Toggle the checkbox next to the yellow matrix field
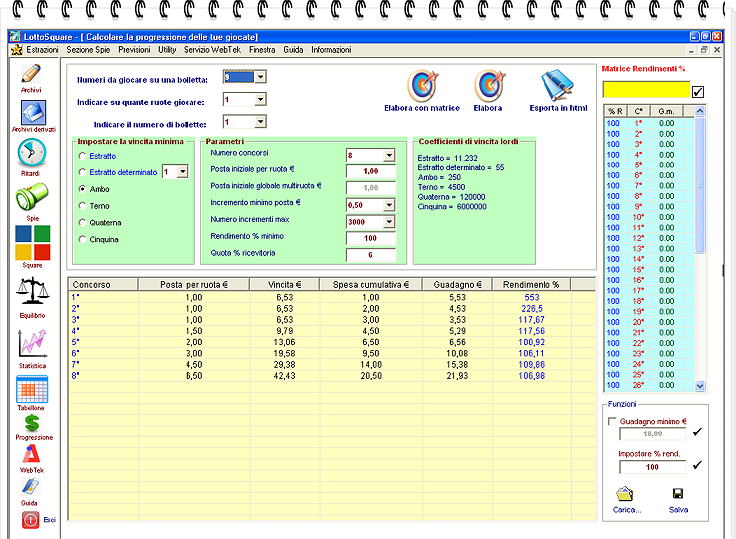 click(x=698, y=92)
